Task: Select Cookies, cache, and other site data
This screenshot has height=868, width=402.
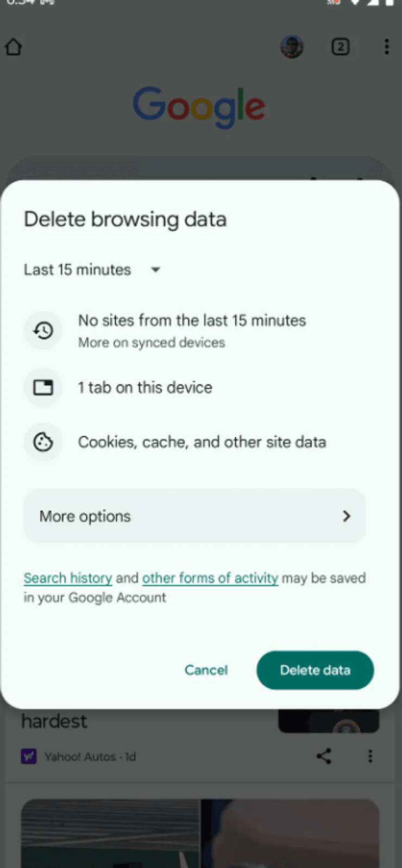Action: pos(203,442)
